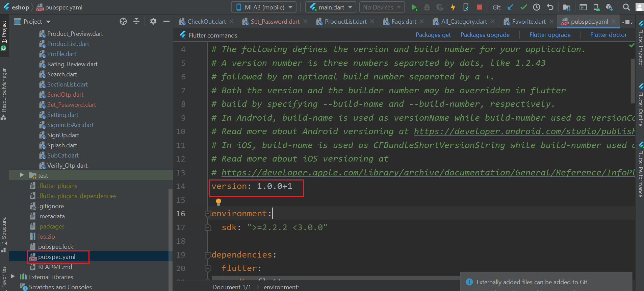Open pubspec.lock in the project tree

click(x=56, y=247)
